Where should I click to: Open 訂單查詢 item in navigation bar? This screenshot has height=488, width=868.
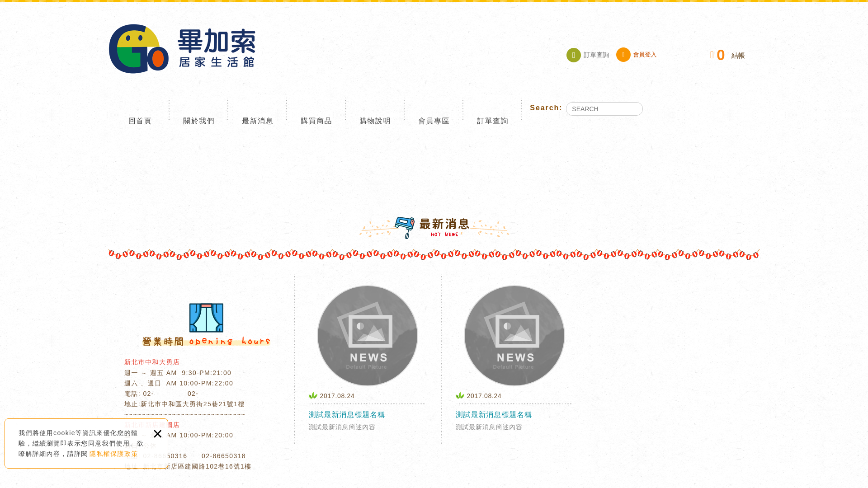point(493,121)
